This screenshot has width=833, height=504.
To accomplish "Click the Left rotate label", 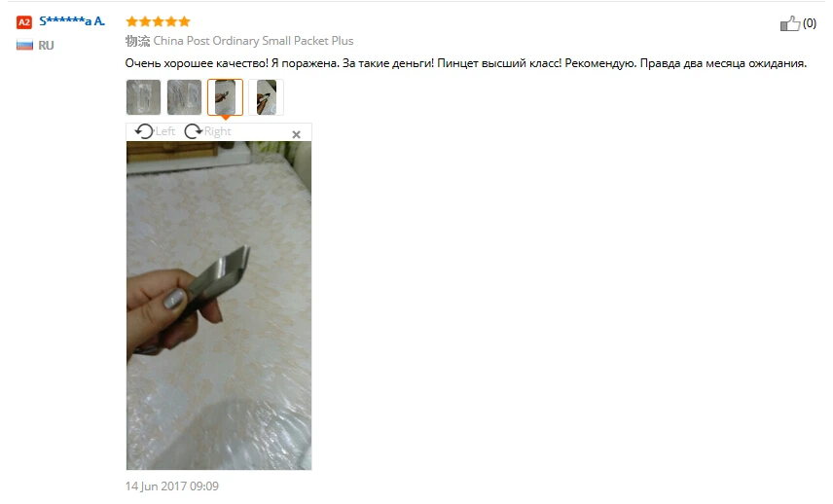I will [x=165, y=131].
